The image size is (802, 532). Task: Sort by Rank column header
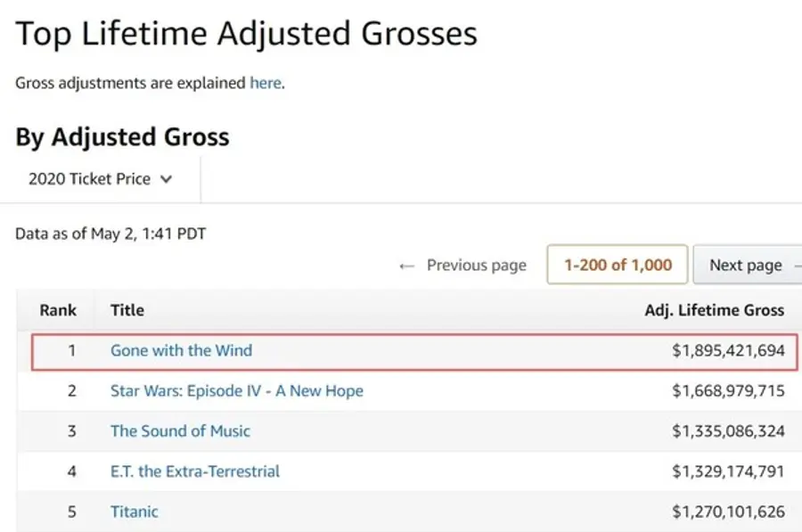(x=58, y=310)
